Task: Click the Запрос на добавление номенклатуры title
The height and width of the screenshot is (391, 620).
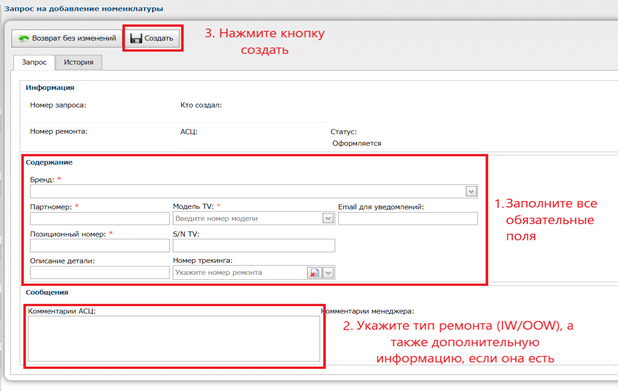Action: tap(83, 8)
